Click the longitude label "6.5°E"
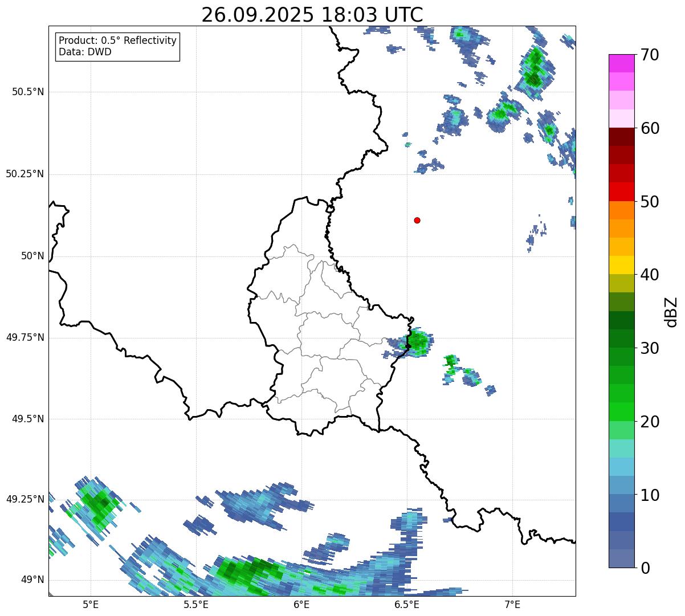 tap(407, 604)
